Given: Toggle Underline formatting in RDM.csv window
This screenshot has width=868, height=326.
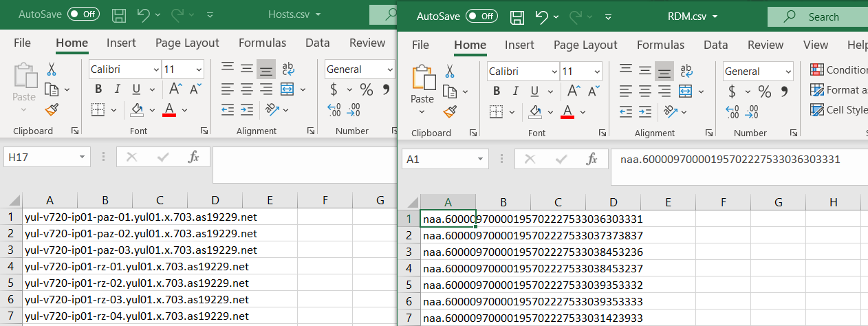Looking at the screenshot, I should (x=534, y=91).
